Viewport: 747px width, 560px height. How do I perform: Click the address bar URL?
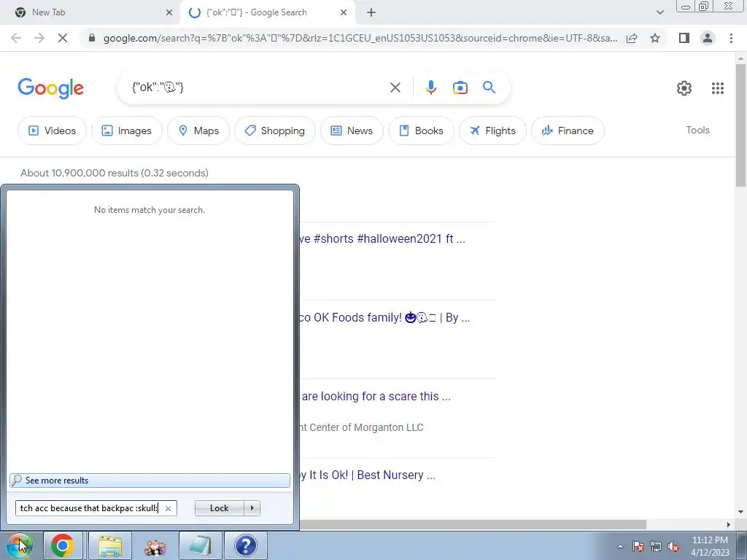click(360, 38)
